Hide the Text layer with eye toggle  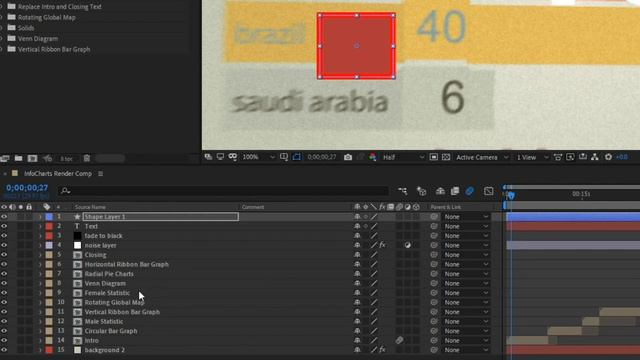click(x=4, y=226)
